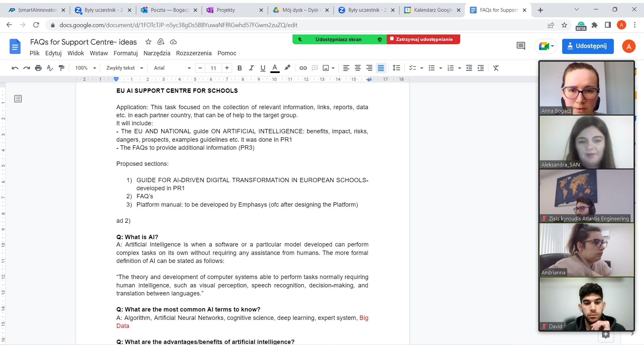644x345 pixels.
Task: Star the FAQs document
Action: click(148, 42)
